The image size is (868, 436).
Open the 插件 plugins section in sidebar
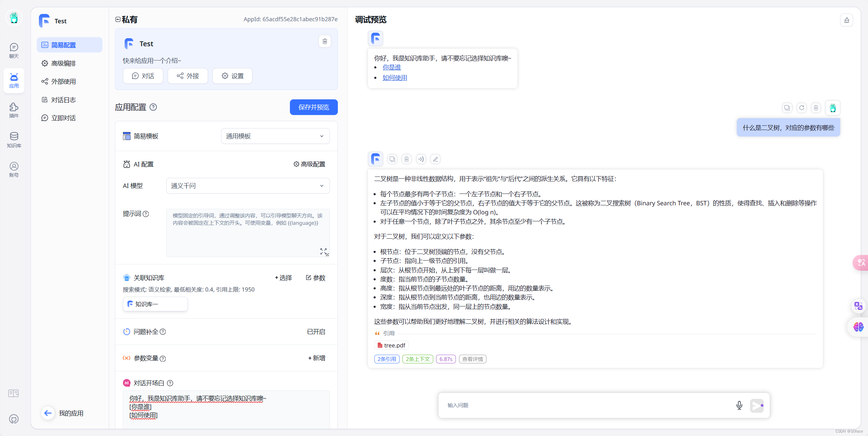[14, 110]
